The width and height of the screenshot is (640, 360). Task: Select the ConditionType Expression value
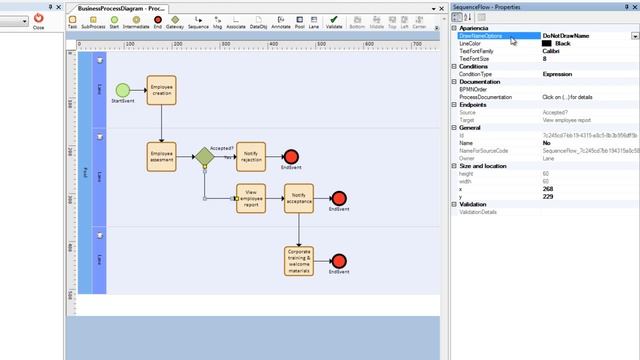tap(557, 74)
